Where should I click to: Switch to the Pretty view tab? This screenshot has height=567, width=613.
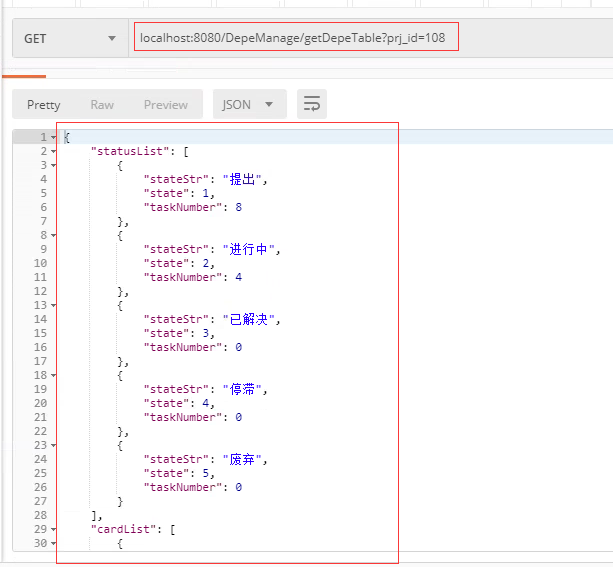tap(44, 105)
